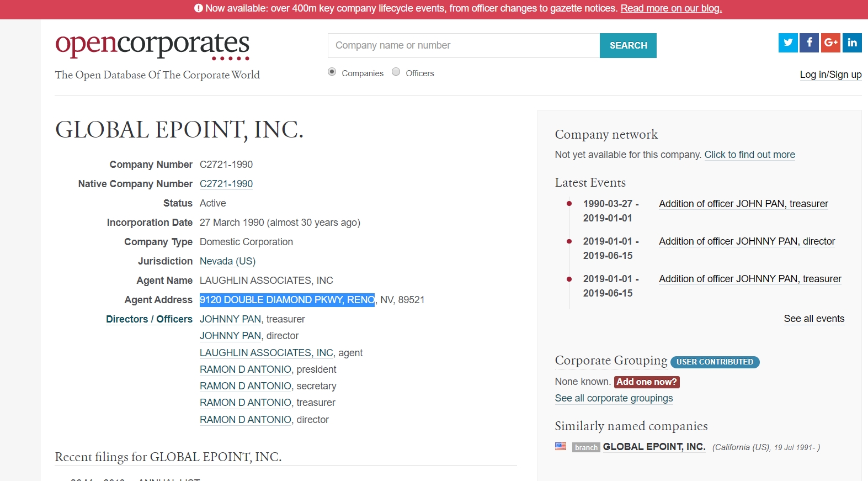The height and width of the screenshot is (481, 868).
Task: Share page via Twitter icon
Action: [x=788, y=43]
